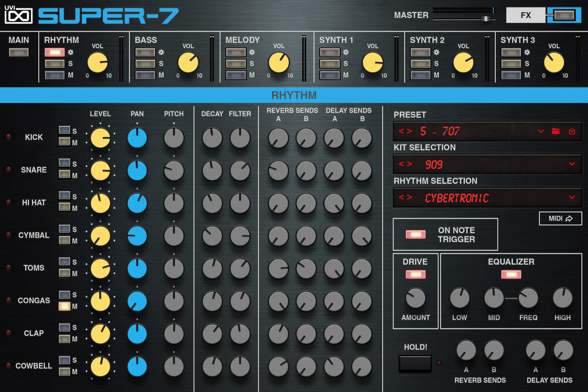Click the Cowbell trigger LED
The width and height of the screenshot is (588, 392).
[x=8, y=366]
